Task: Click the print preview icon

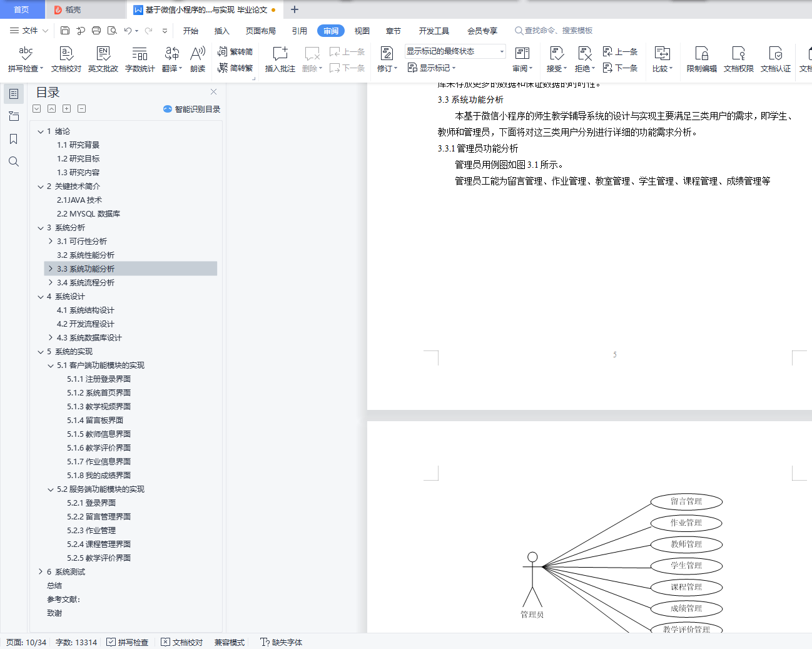Action: click(112, 30)
